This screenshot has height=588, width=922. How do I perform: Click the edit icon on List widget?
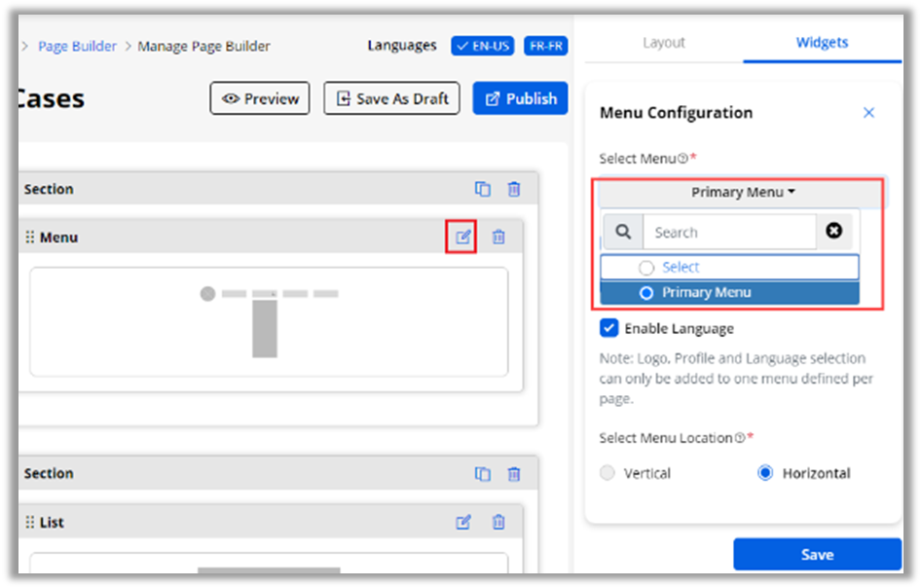[463, 522]
